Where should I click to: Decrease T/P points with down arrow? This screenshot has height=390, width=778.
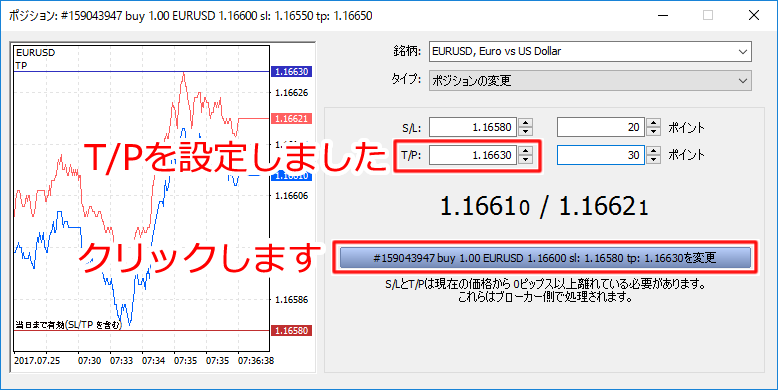point(654,160)
